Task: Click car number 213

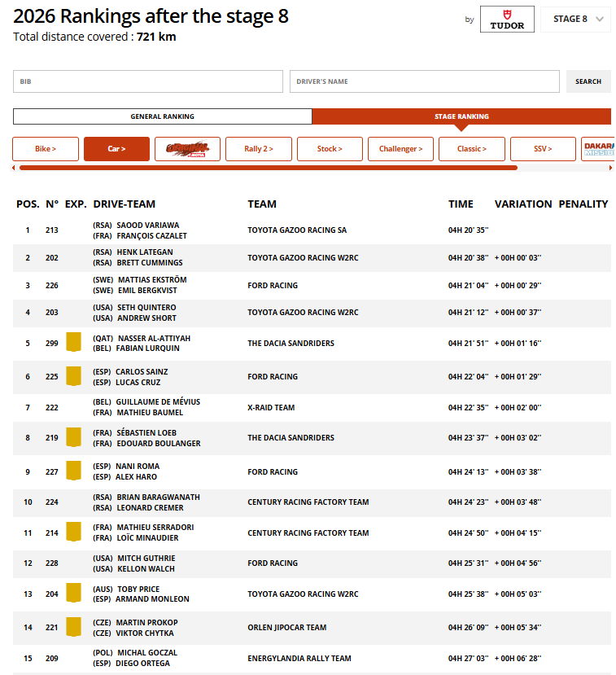Action: click(x=51, y=230)
